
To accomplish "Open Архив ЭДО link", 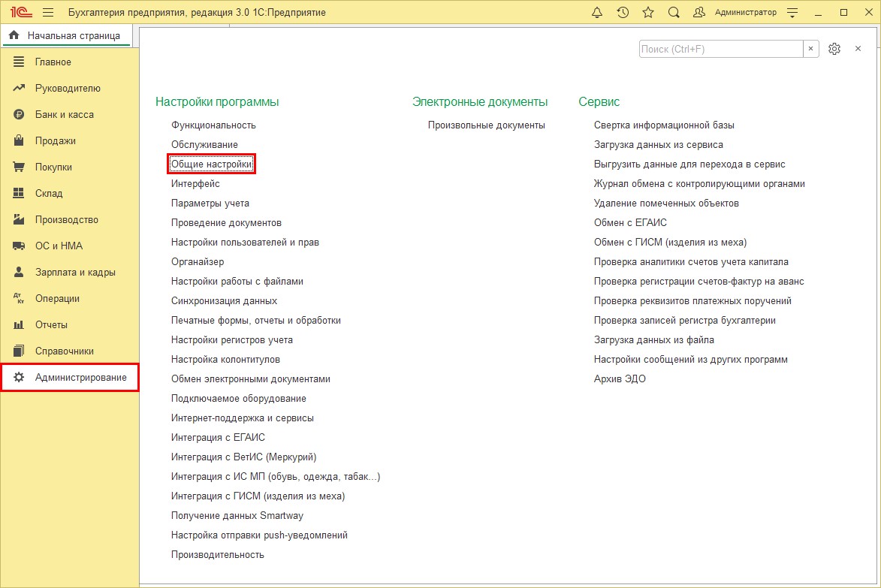I will 620,378.
